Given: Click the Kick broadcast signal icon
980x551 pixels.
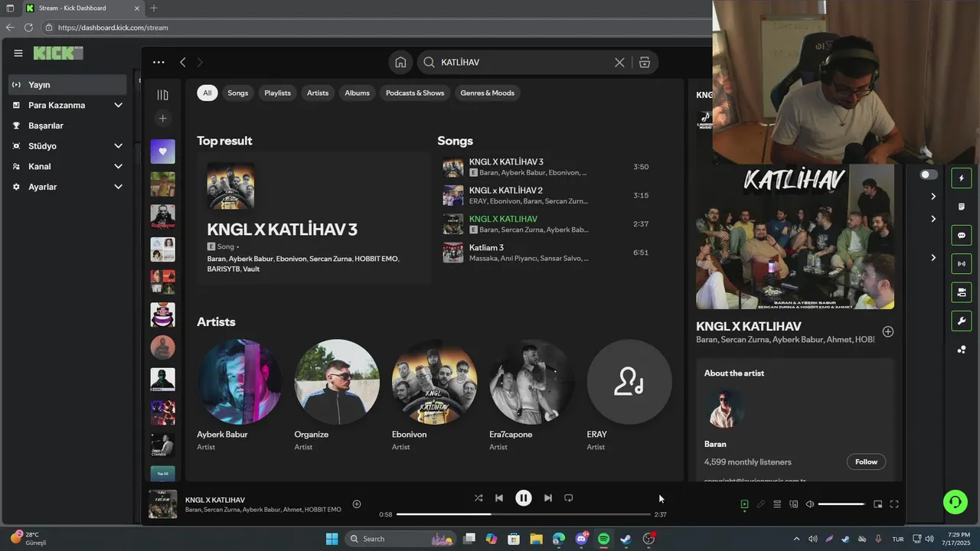Looking at the screenshot, I should coord(962,264).
